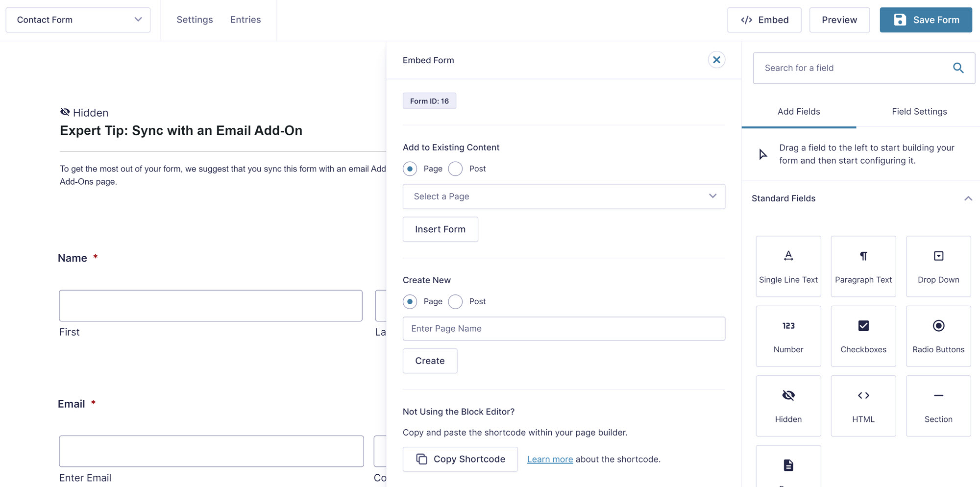Add a Drop Down field
Screen dimensions: 980x487
pos(938,266)
